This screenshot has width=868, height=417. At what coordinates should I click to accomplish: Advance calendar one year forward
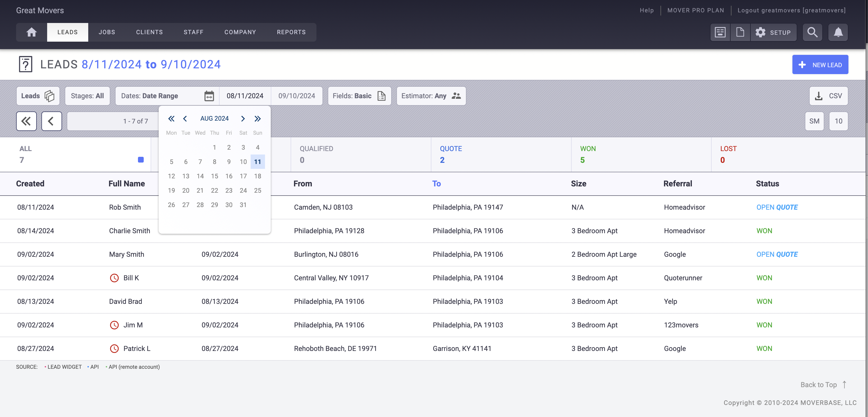pos(258,119)
